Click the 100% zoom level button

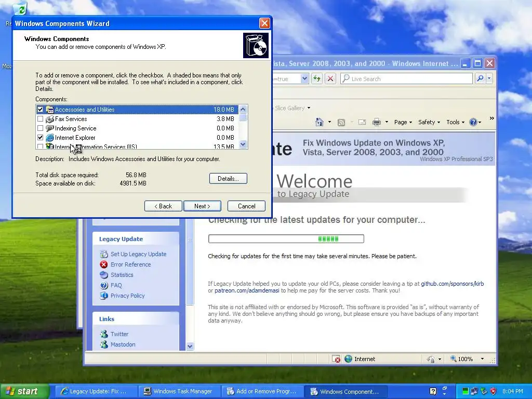coord(461,359)
